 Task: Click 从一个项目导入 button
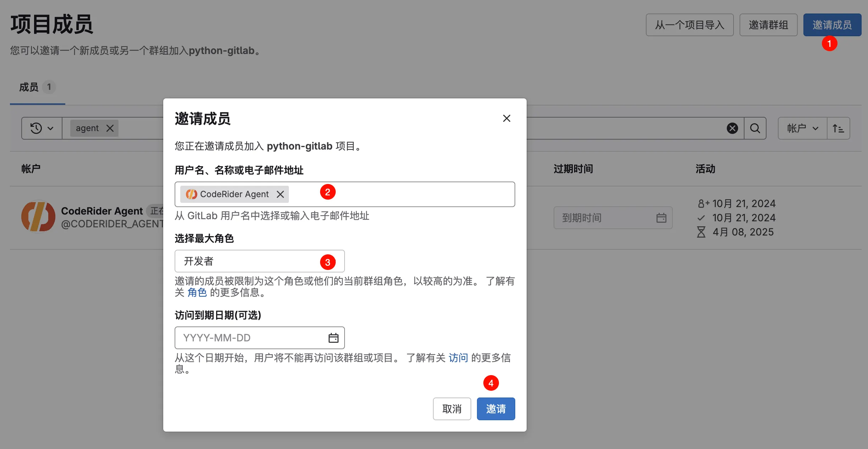point(689,25)
